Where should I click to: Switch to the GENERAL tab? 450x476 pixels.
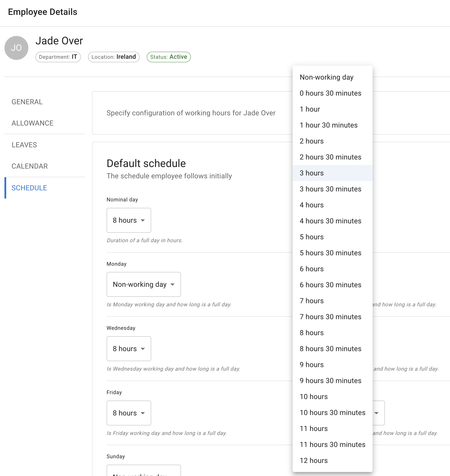[27, 102]
